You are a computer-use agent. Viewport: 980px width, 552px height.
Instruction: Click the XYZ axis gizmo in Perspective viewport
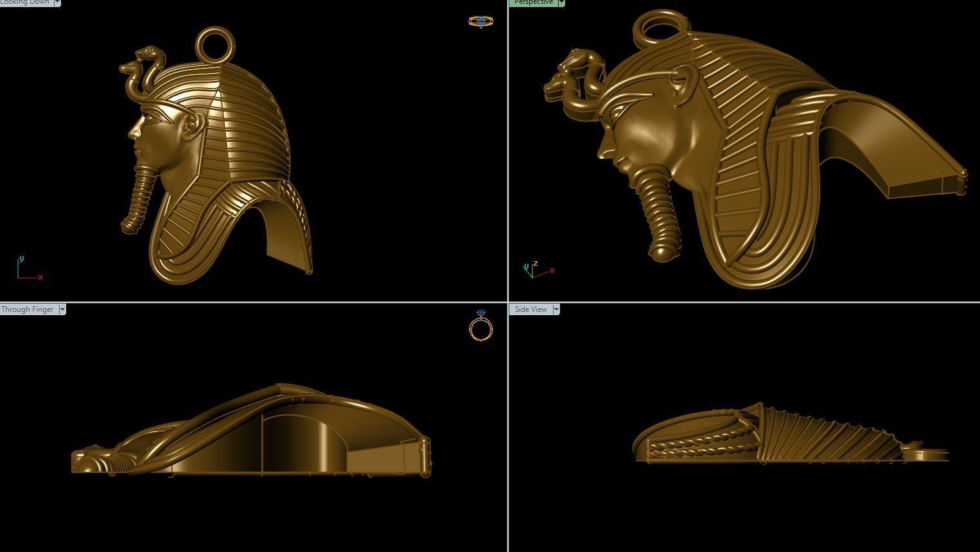(x=538, y=269)
